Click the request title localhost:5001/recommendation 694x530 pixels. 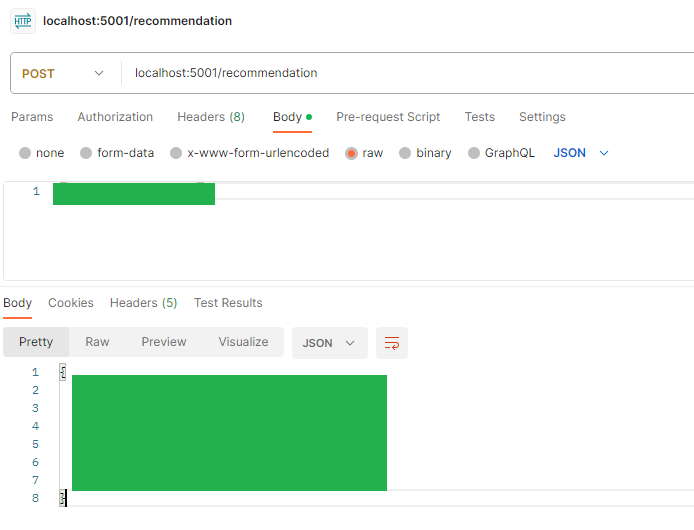point(137,21)
